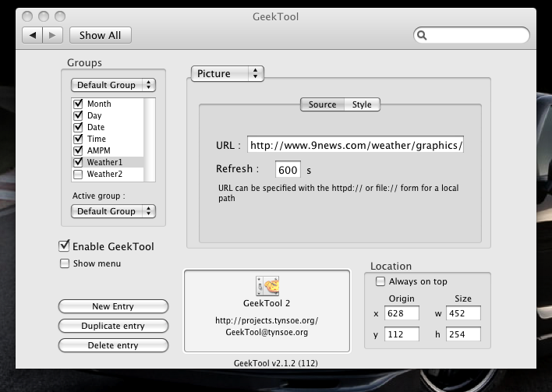Click the entries list scrollbar
This screenshot has width=552, height=392.
(x=149, y=139)
